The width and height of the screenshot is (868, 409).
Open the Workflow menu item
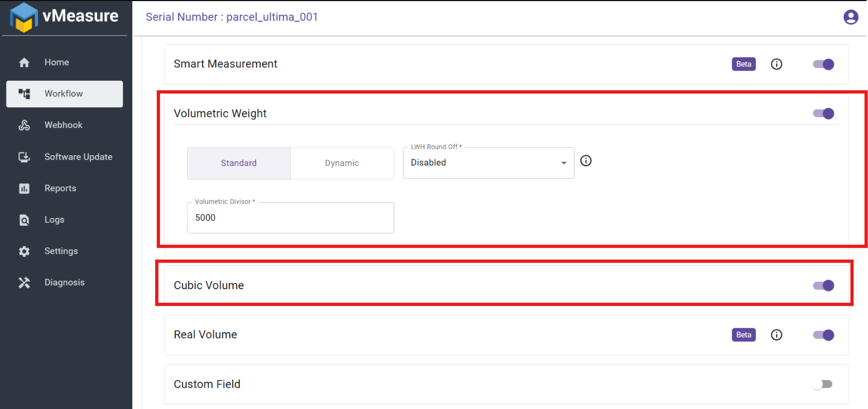64,94
